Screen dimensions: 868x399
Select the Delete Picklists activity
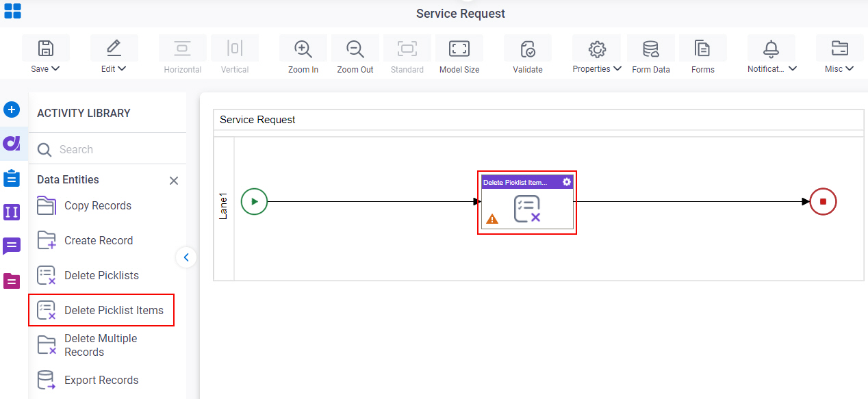click(101, 275)
